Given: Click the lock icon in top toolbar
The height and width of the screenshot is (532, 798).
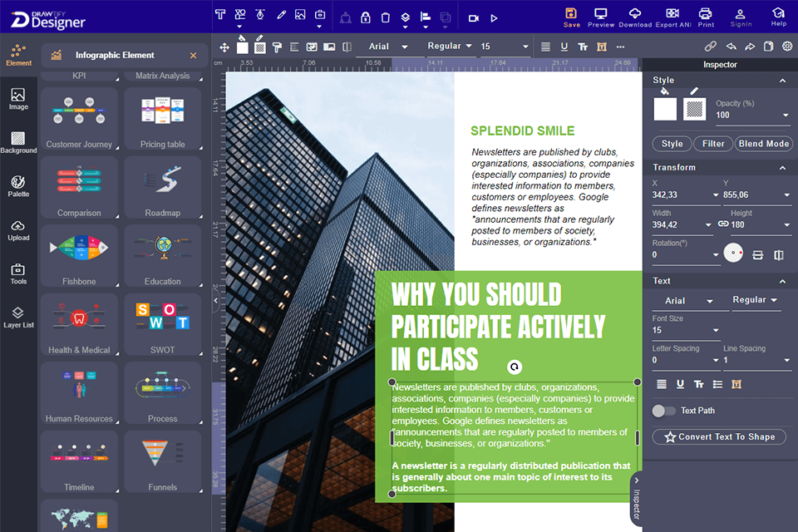Looking at the screenshot, I should tap(365, 17).
